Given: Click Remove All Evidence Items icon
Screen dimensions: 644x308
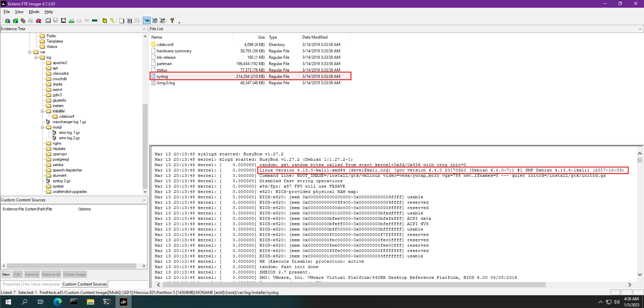Looking at the screenshot, I should coord(39,21).
